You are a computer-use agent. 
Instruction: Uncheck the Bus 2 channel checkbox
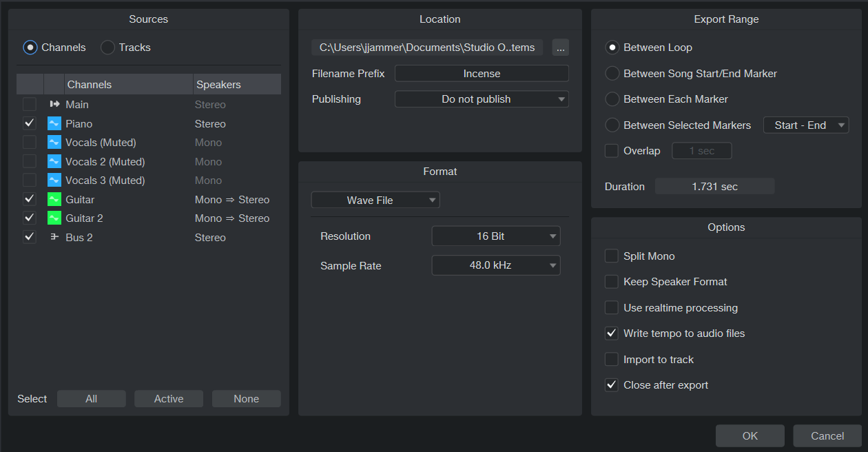[x=30, y=237]
